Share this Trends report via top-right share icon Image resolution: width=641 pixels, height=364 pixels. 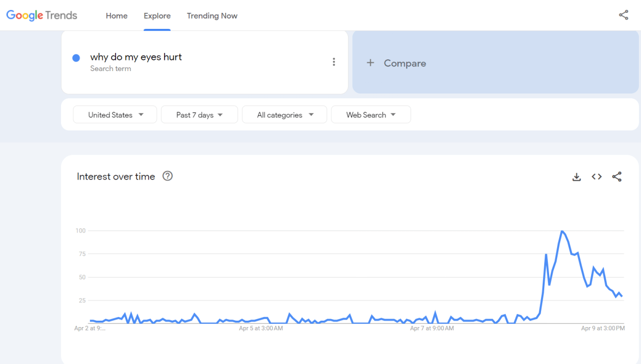tap(623, 15)
